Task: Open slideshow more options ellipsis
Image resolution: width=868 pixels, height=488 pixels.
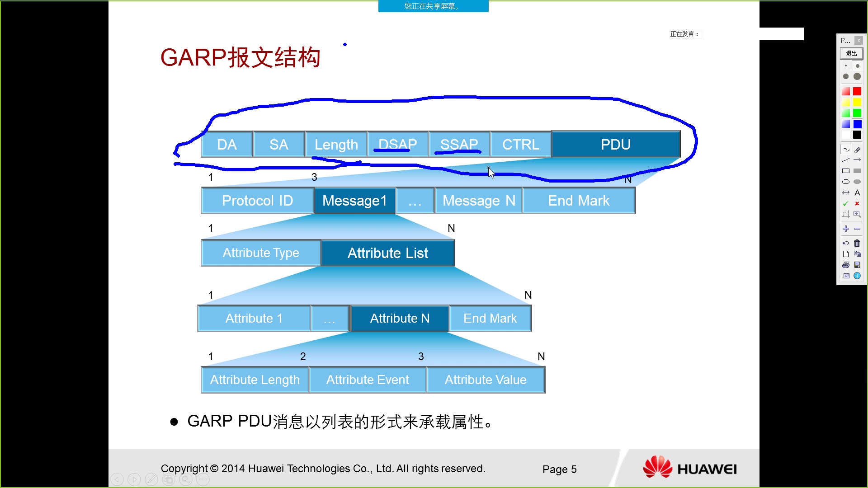Action: click(x=203, y=479)
